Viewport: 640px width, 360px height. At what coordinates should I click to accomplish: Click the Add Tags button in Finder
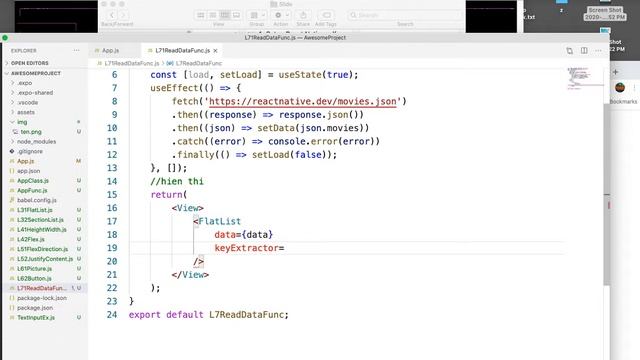[326, 15]
